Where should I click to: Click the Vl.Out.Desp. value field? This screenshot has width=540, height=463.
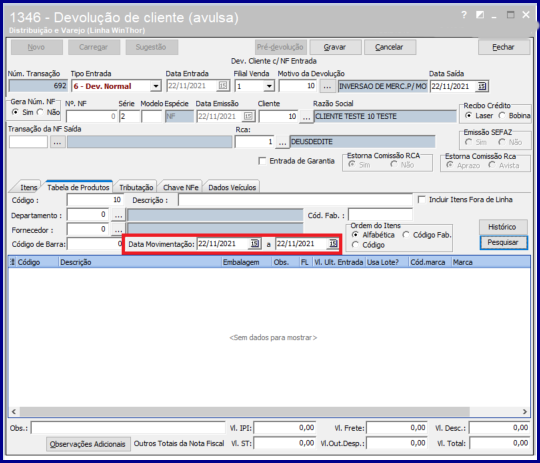397,443
